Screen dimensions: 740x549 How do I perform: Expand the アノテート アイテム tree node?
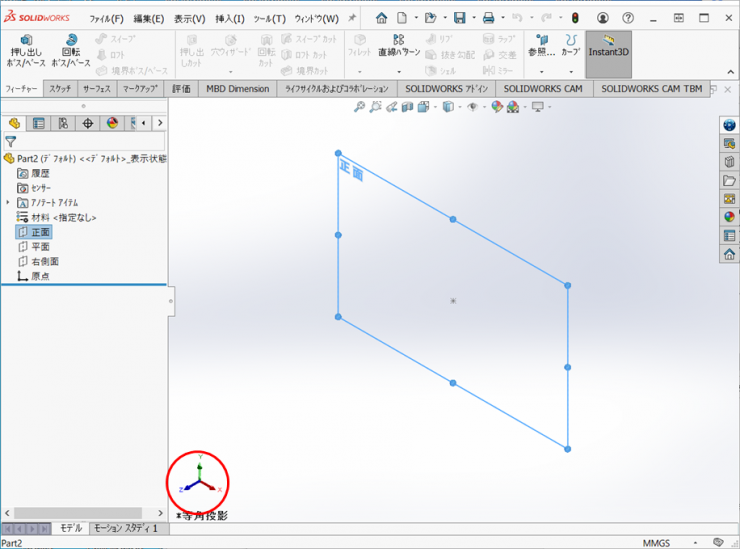(x=8, y=202)
